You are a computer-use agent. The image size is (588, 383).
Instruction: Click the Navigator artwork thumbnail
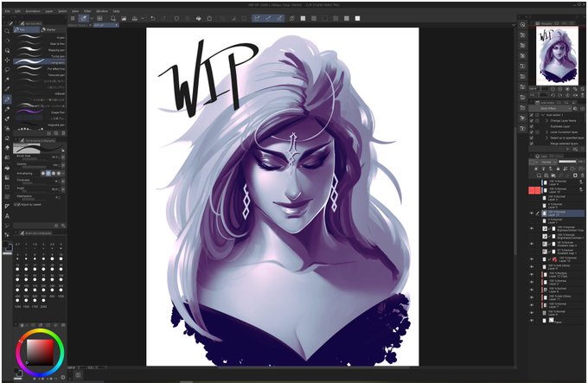(557, 55)
